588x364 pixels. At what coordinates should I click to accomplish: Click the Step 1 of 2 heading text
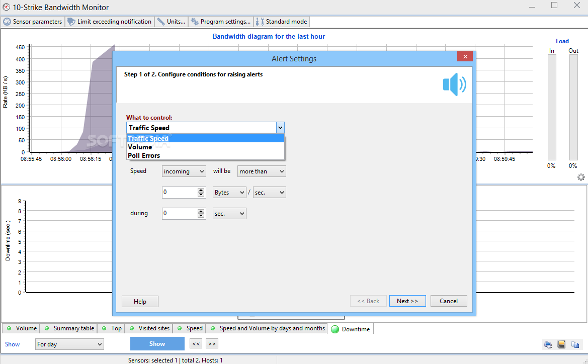coord(194,74)
